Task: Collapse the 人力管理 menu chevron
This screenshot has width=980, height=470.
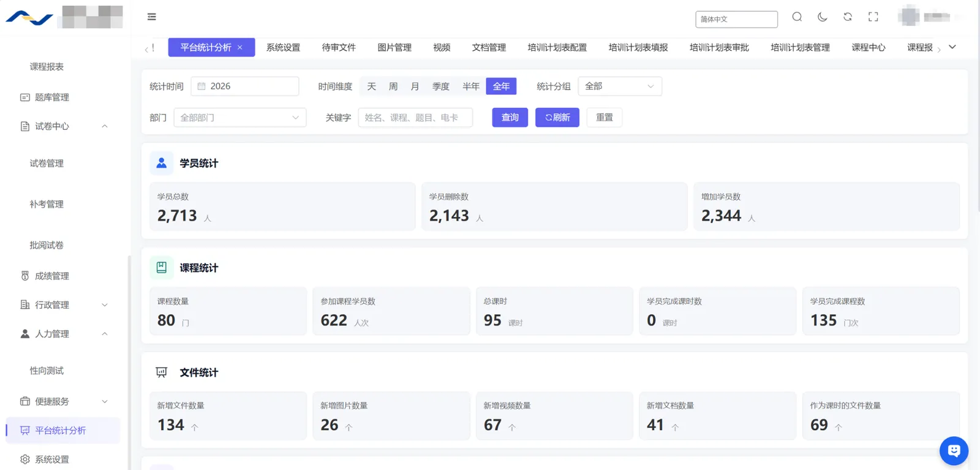Action: tap(105, 334)
